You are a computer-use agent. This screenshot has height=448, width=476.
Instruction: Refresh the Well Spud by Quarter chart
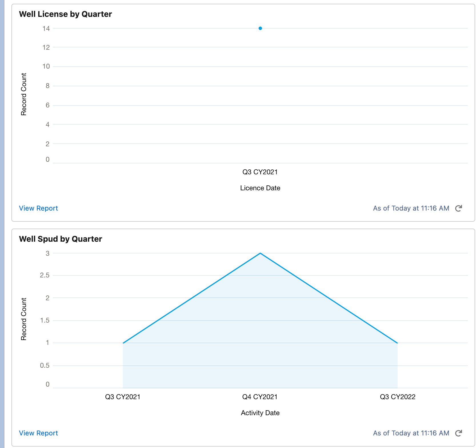tap(458, 433)
